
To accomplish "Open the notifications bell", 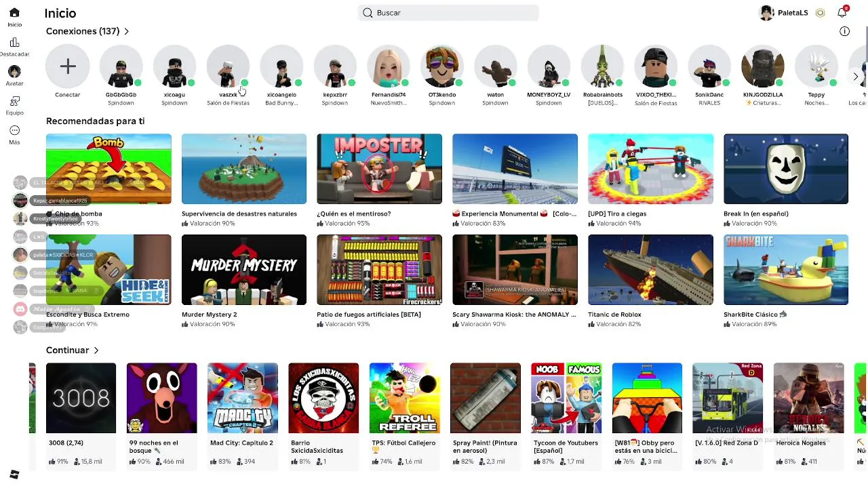I will [842, 12].
